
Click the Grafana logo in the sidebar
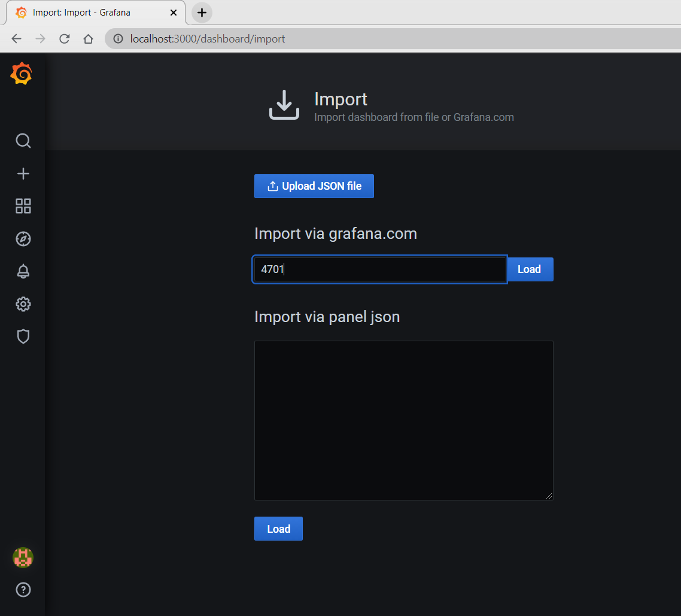click(22, 74)
